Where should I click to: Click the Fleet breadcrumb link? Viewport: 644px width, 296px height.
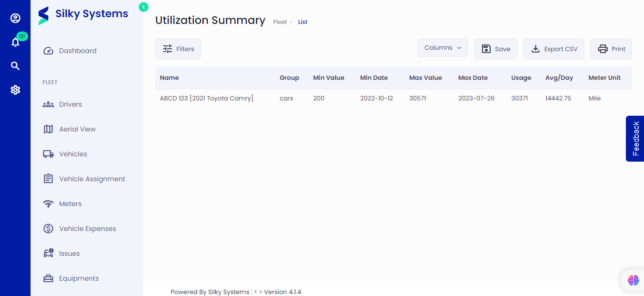point(280,22)
